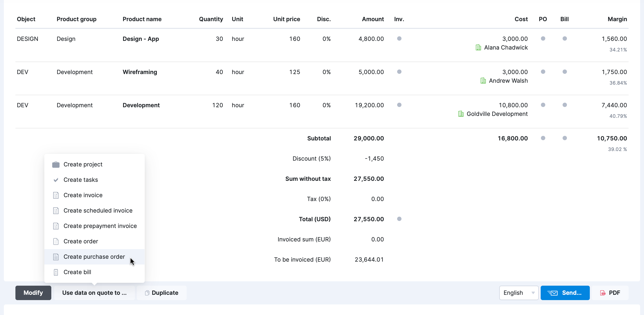The height and width of the screenshot is (315, 644).
Task: Choose Create bill from the menu
Action: pyautogui.click(x=94, y=272)
